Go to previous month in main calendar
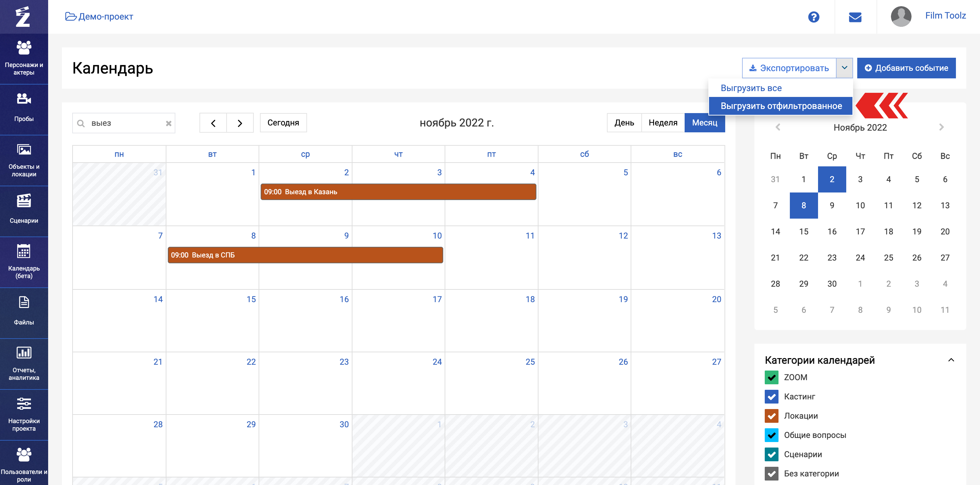This screenshot has width=980, height=485. [x=213, y=123]
